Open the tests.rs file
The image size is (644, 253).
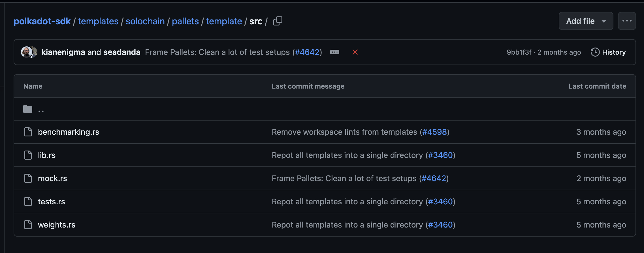tap(52, 201)
